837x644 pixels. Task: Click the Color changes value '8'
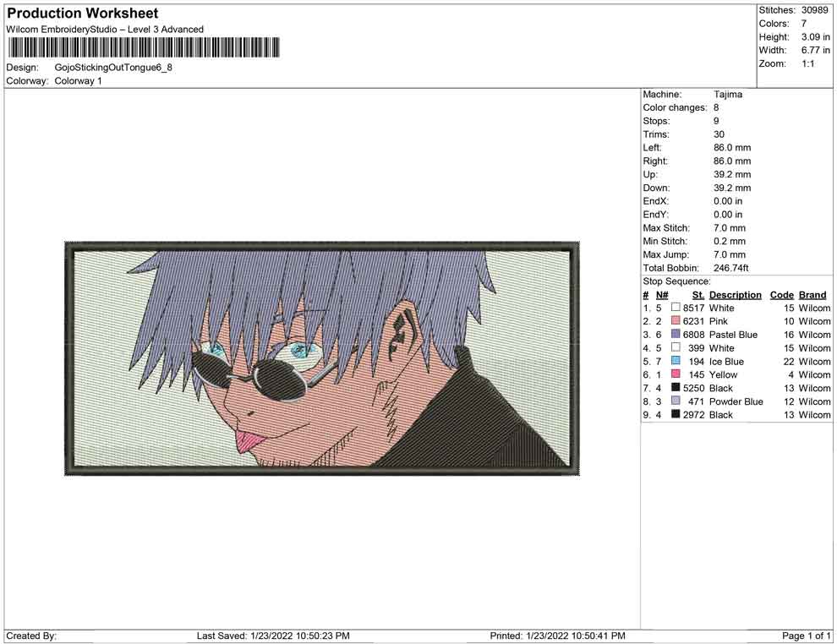[716, 108]
